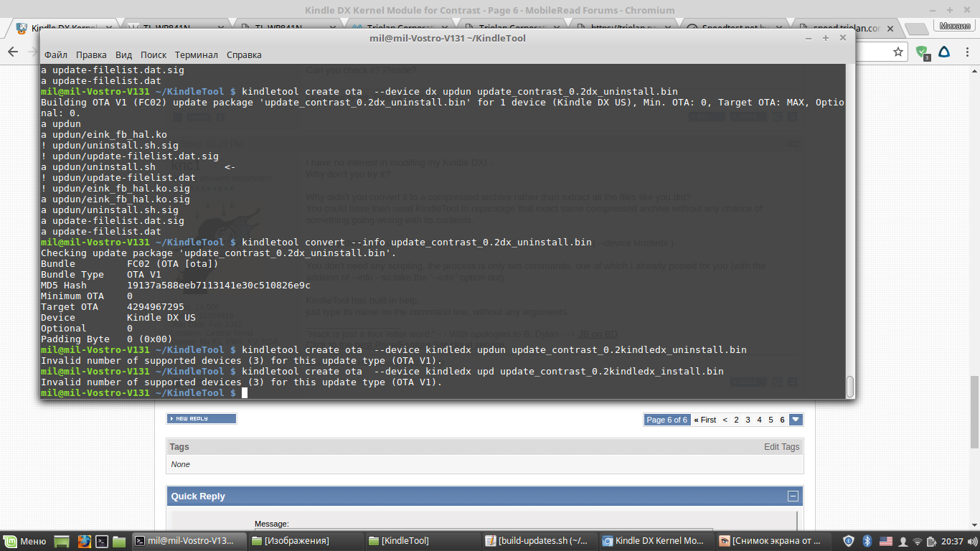
Task: Switch to the mil@mil-Vostro terminal taskbar entry
Action: click(x=189, y=541)
